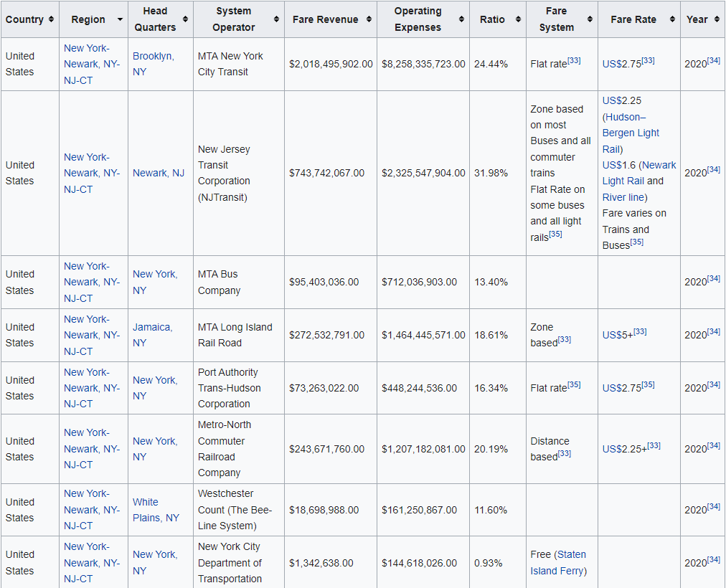Select $2,018,495,902.00 fare revenue cell
Viewport: 726px width, 588px height.
tap(331, 64)
